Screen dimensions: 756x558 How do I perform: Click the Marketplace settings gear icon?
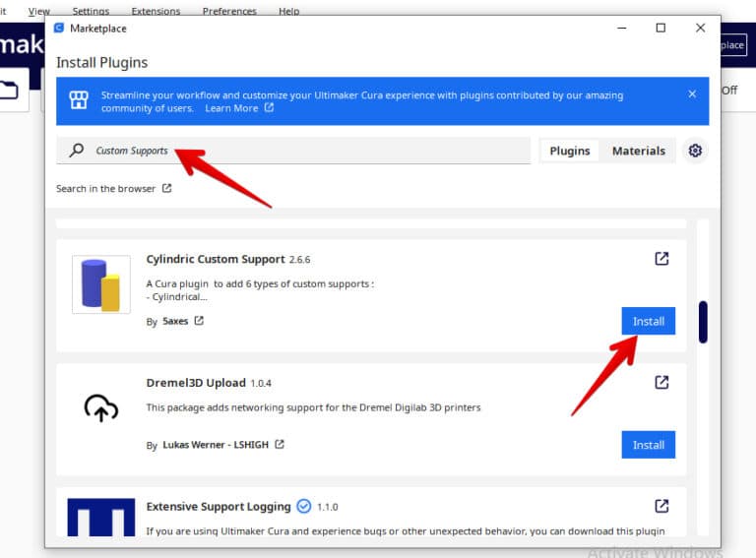(x=695, y=151)
